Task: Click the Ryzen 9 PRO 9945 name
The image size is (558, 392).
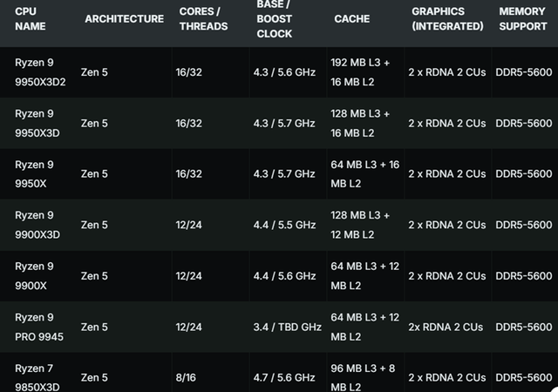Action: [x=40, y=327]
